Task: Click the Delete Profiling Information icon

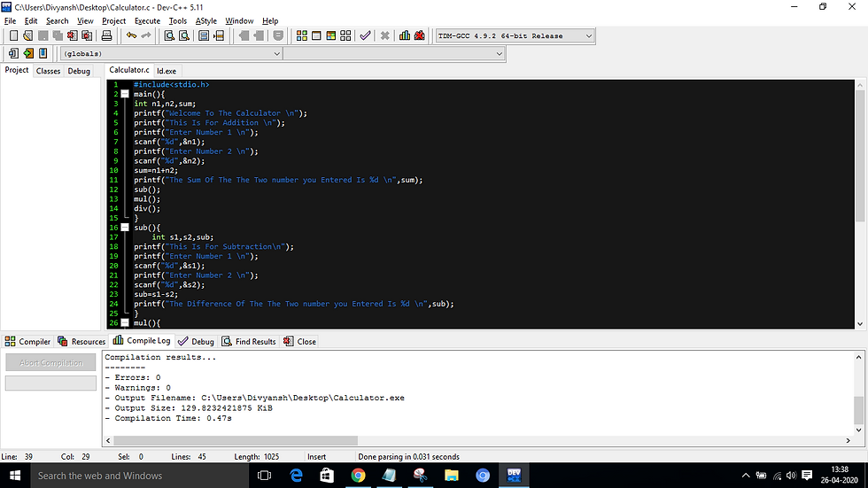Action: click(x=420, y=35)
